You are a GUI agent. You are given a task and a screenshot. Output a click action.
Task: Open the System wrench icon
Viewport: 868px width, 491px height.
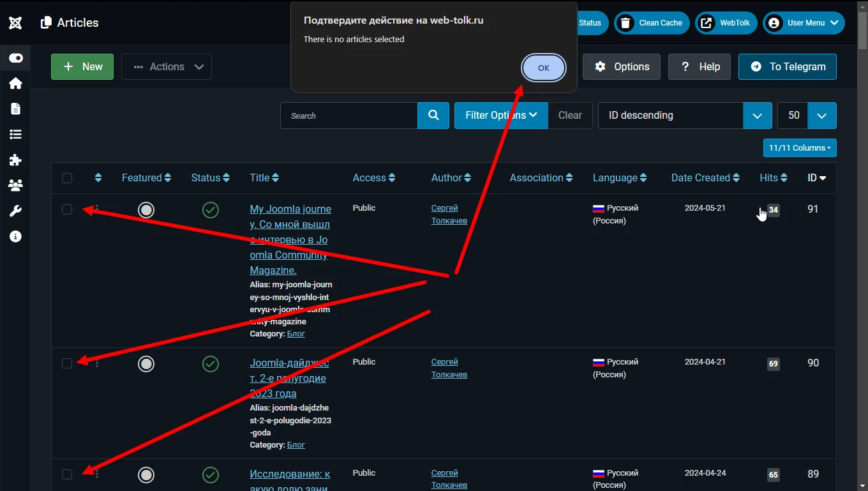[16, 211]
